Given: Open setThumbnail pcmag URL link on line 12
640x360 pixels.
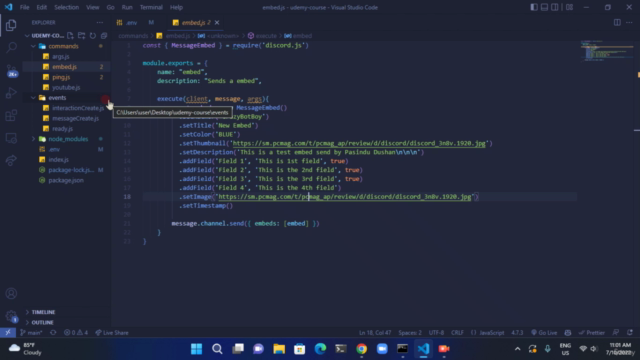Looking at the screenshot, I should [x=359, y=143].
